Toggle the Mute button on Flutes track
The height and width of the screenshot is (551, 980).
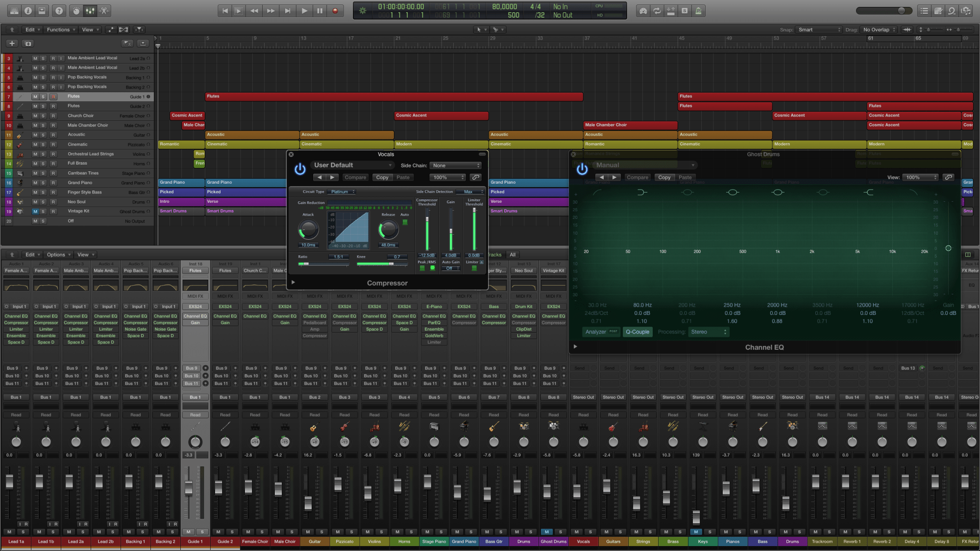(35, 96)
